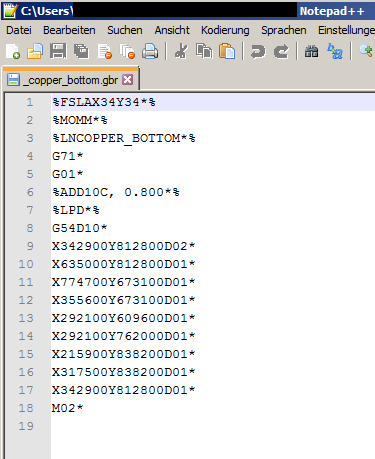Save the current file with the floppy icon
This screenshot has height=459, width=375.
click(x=58, y=52)
